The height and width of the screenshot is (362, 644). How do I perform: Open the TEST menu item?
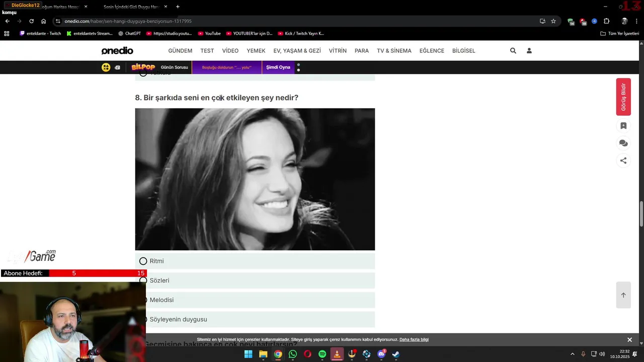[207, 51]
